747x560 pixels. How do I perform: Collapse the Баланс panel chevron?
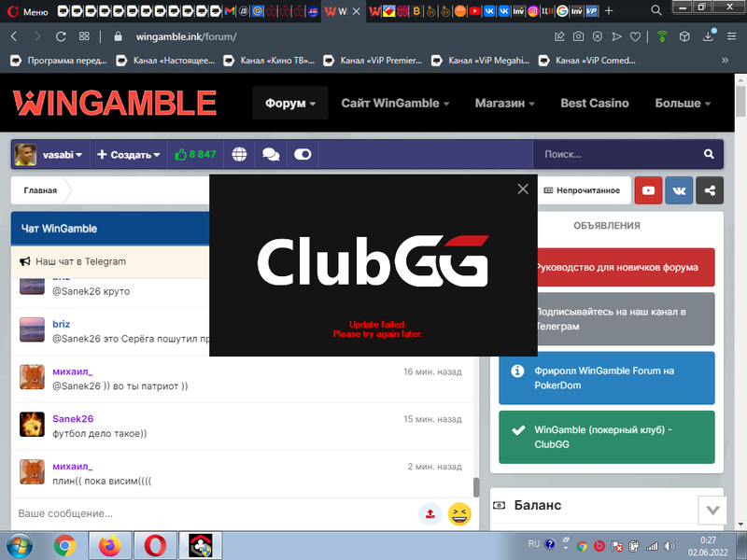pos(712,510)
